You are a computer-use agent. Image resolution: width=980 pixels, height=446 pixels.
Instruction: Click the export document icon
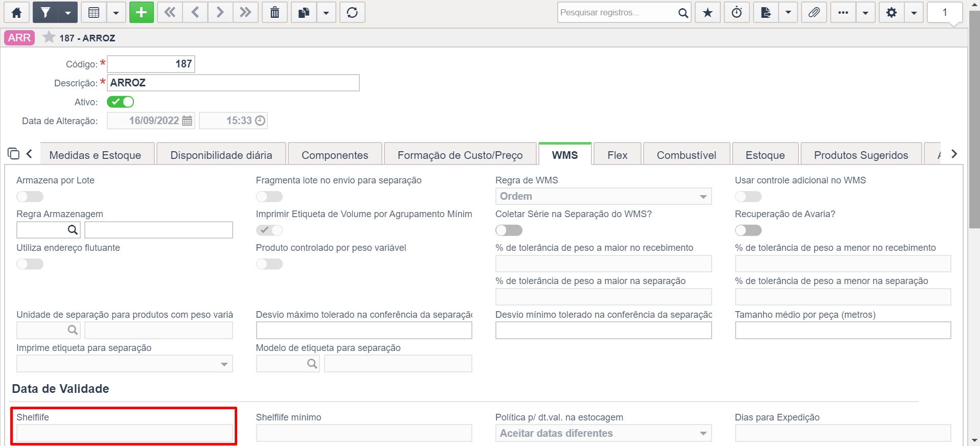tap(766, 13)
